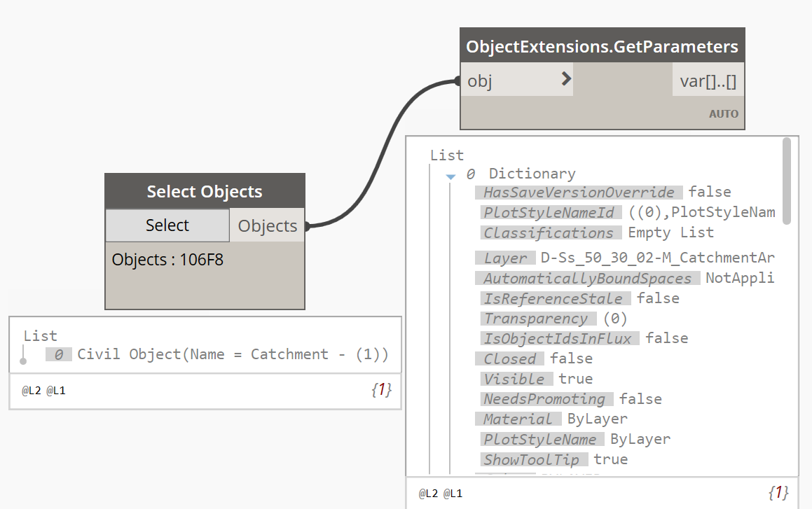Click the var[]..[] output port

tap(708, 81)
